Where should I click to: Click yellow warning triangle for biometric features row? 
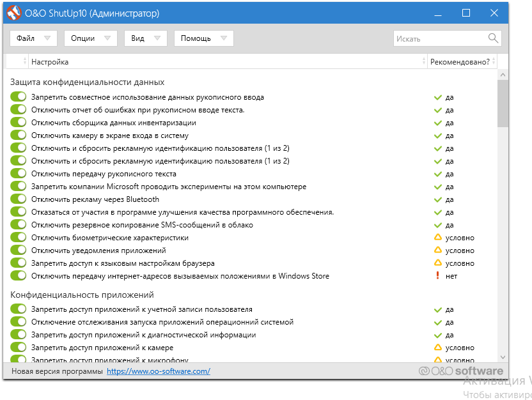[x=437, y=237]
